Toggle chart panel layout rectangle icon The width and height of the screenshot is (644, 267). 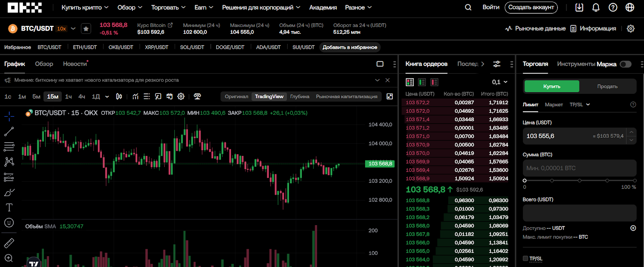pos(380,64)
